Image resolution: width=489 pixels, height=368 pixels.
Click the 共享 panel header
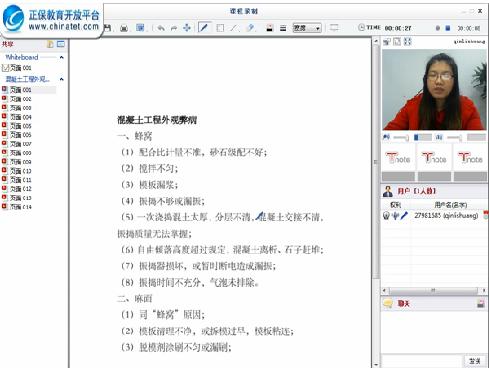click(x=8, y=44)
